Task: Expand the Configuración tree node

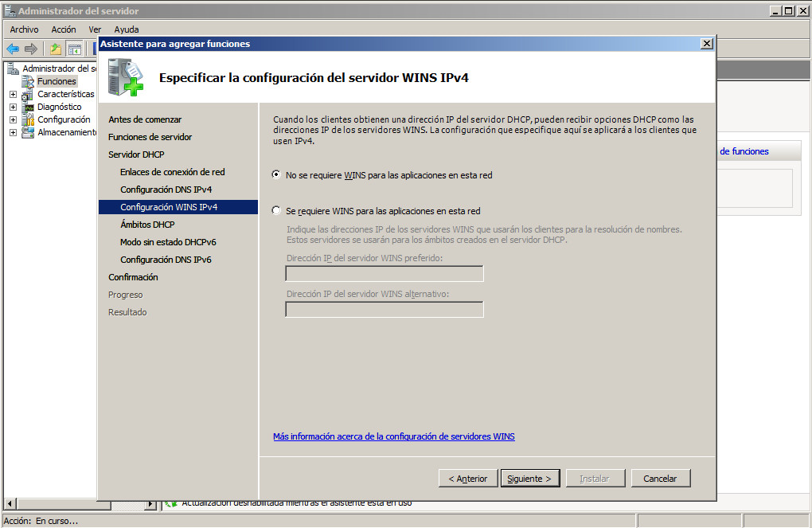Action: (x=13, y=119)
